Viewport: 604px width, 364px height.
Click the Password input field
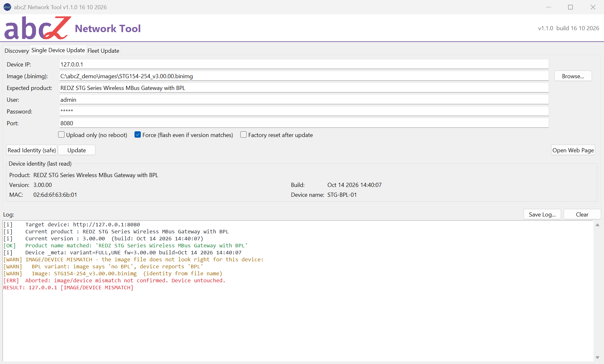[x=304, y=111]
